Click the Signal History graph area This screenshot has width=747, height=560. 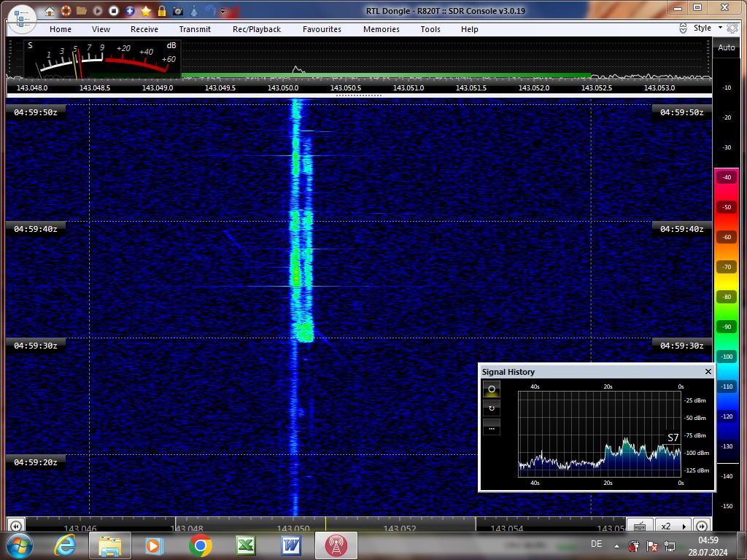point(600,435)
